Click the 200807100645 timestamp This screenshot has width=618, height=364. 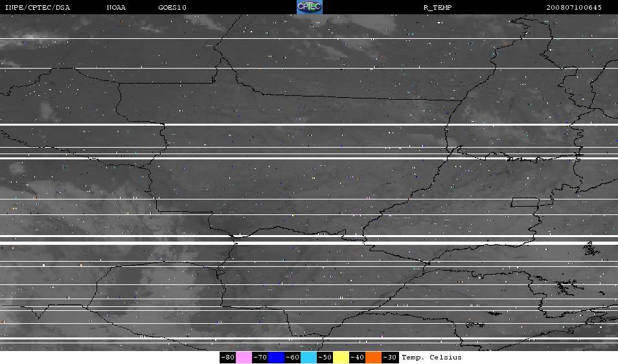(574, 8)
